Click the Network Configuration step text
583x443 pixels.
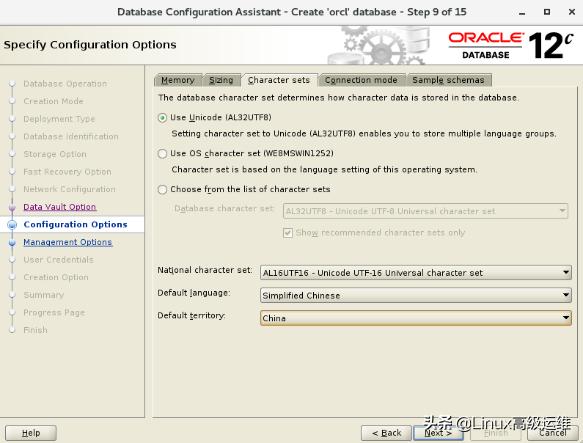tap(70, 189)
